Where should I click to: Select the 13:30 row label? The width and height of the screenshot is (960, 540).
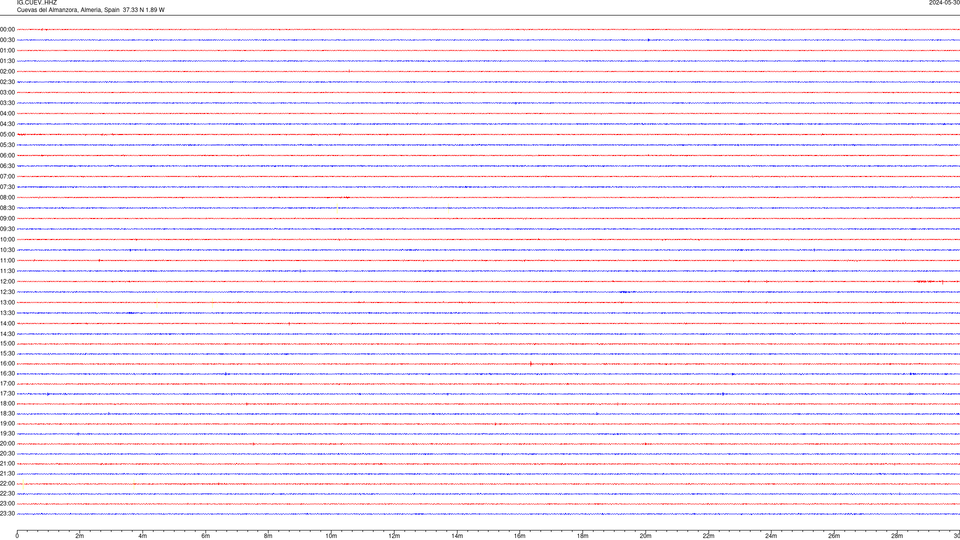coord(7,313)
